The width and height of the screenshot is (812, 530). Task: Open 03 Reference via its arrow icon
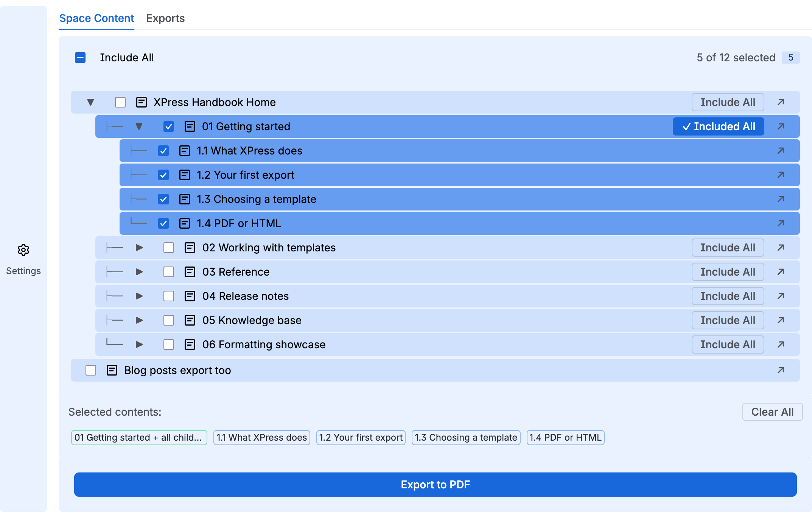click(x=781, y=272)
